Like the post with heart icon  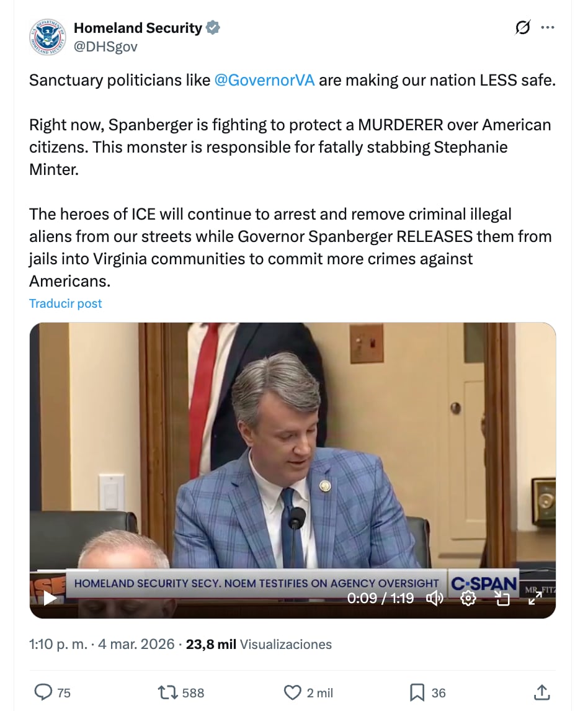pos(292,692)
